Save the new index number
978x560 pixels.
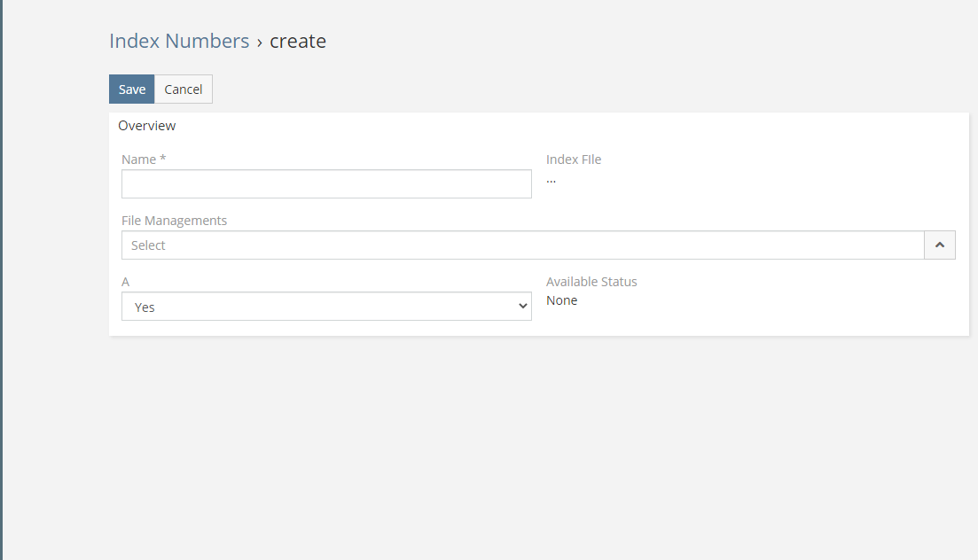tap(131, 89)
